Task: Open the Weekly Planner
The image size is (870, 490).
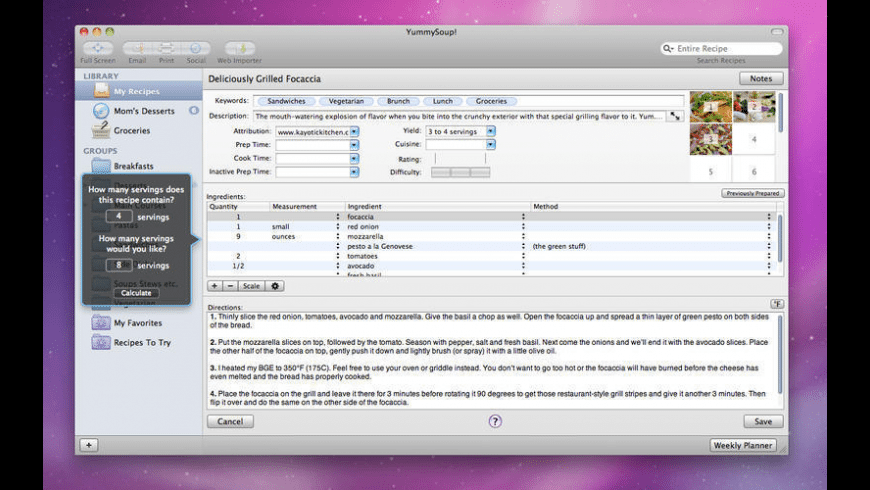Action: [x=743, y=446]
